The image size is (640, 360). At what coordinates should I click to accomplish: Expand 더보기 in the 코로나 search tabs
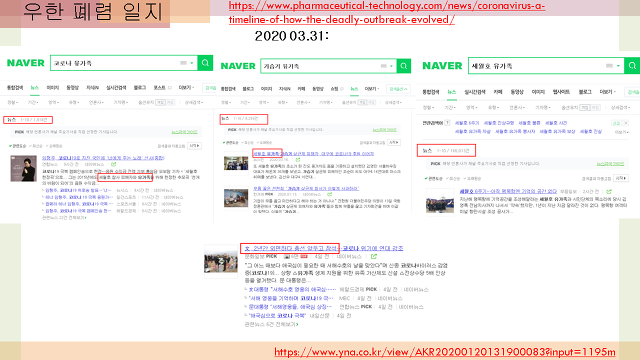click(186, 88)
